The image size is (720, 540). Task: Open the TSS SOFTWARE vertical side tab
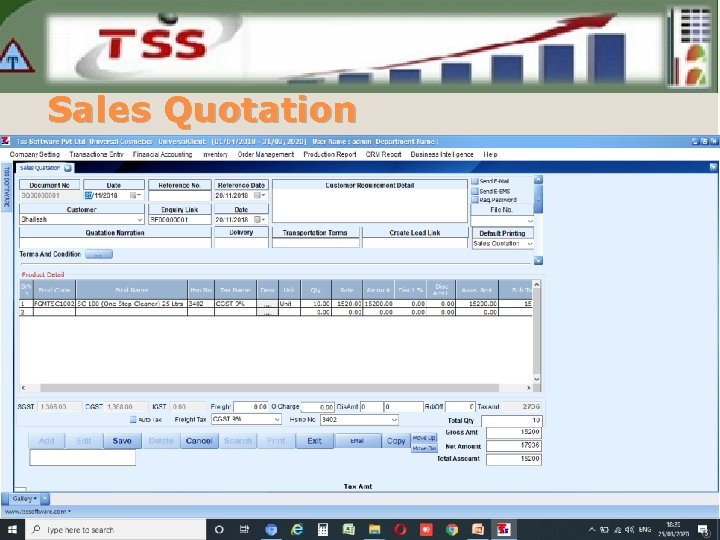[6, 187]
